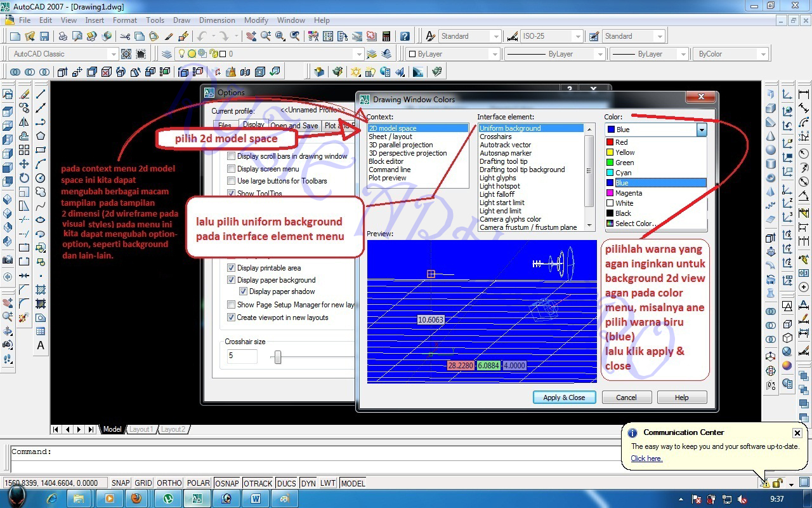
Task: Open the QuickCalc calculator icon
Action: pos(386,36)
